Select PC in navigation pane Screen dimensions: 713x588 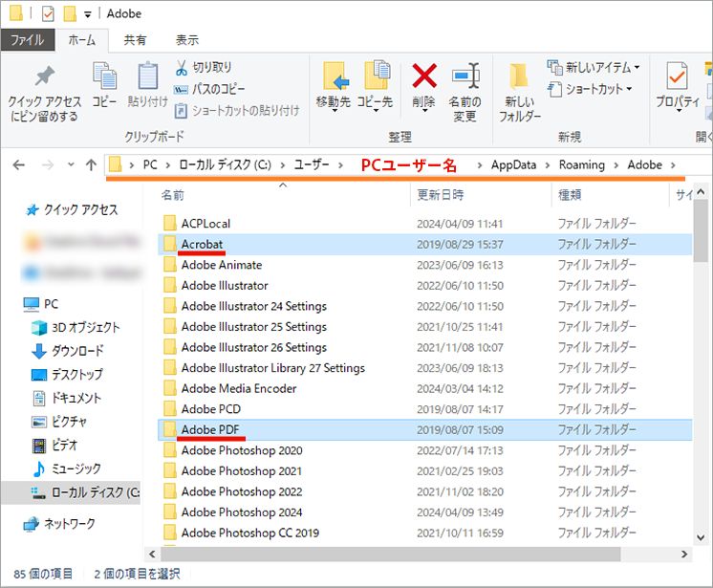(x=40, y=304)
